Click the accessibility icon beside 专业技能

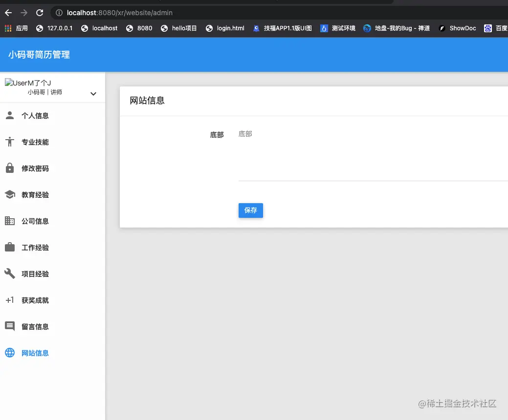click(x=10, y=142)
